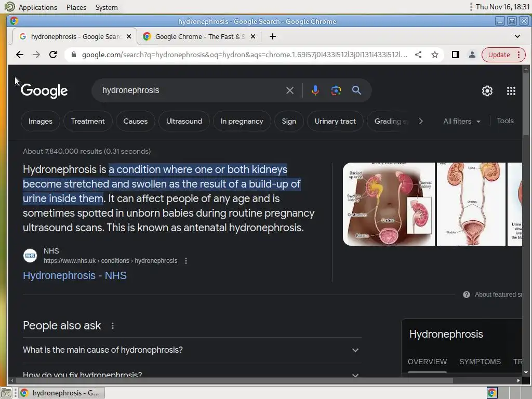View site information via the padlock icon
The height and width of the screenshot is (399, 532).
(74, 55)
